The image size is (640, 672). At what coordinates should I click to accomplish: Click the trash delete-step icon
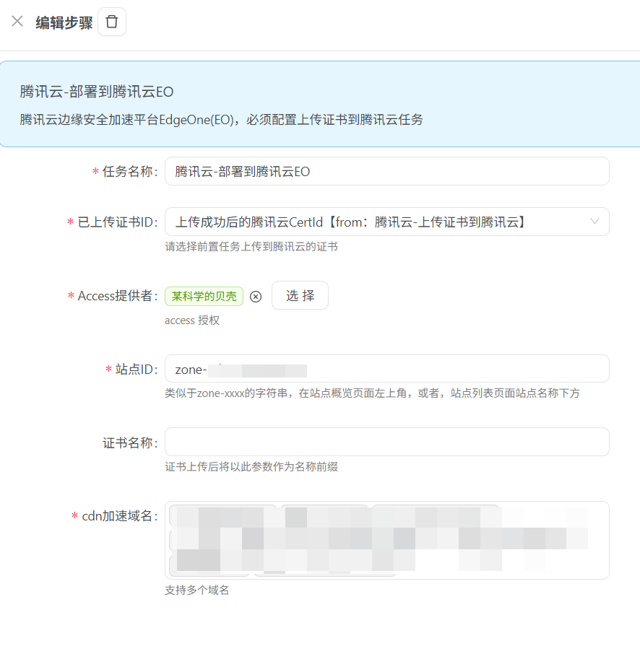[x=112, y=22]
